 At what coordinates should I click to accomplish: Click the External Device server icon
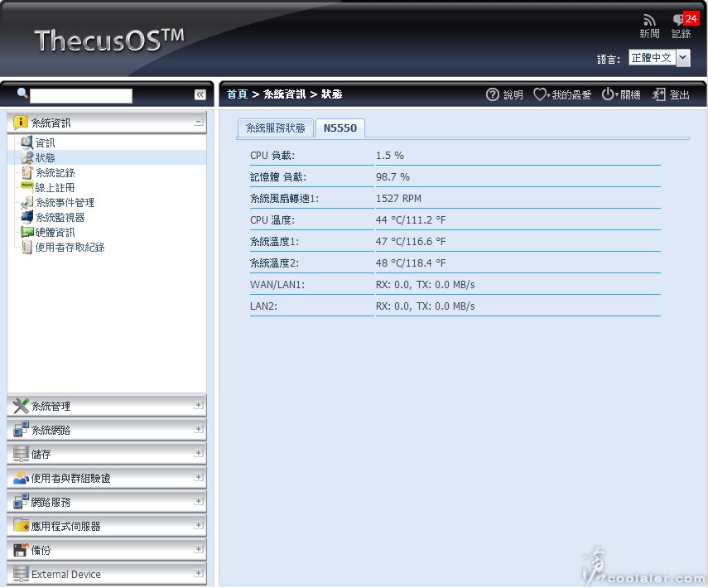(21, 574)
